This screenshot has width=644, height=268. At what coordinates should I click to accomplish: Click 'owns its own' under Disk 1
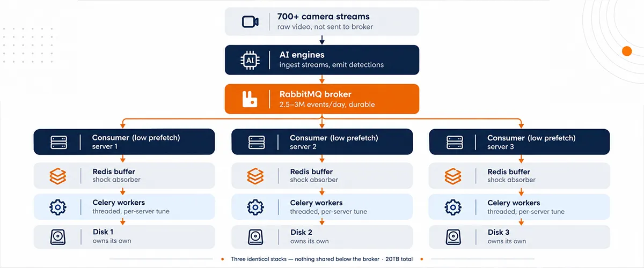click(112, 241)
